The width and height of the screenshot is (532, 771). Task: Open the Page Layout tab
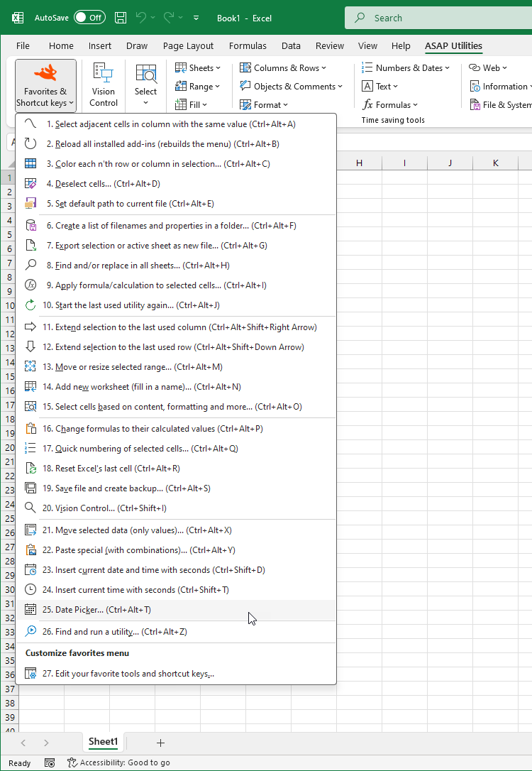pos(188,45)
